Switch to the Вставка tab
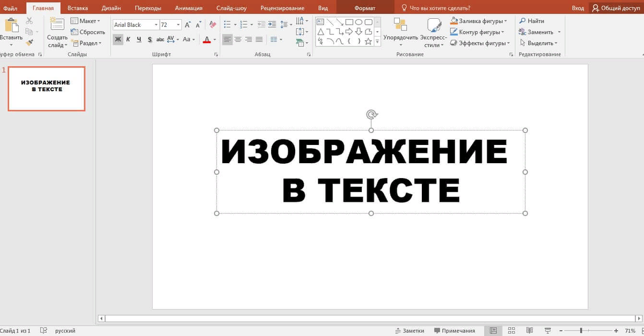Viewport: 644px width, 336px height. (78, 8)
